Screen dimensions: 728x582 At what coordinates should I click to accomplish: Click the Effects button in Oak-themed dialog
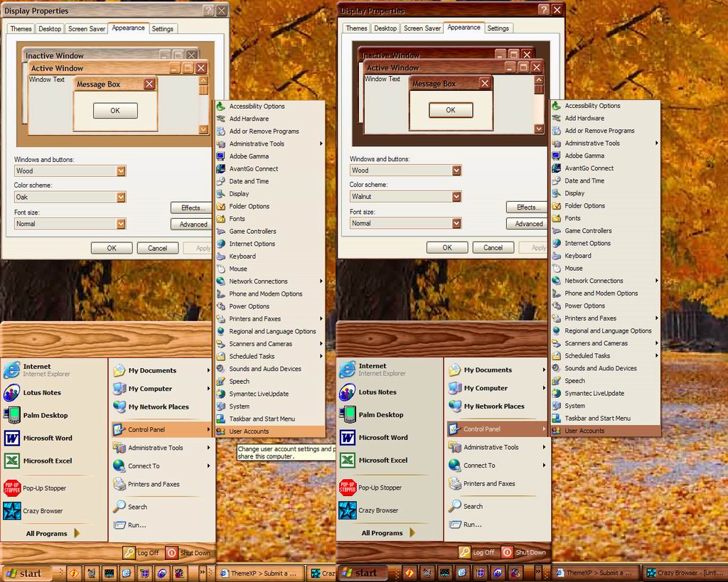[193, 208]
